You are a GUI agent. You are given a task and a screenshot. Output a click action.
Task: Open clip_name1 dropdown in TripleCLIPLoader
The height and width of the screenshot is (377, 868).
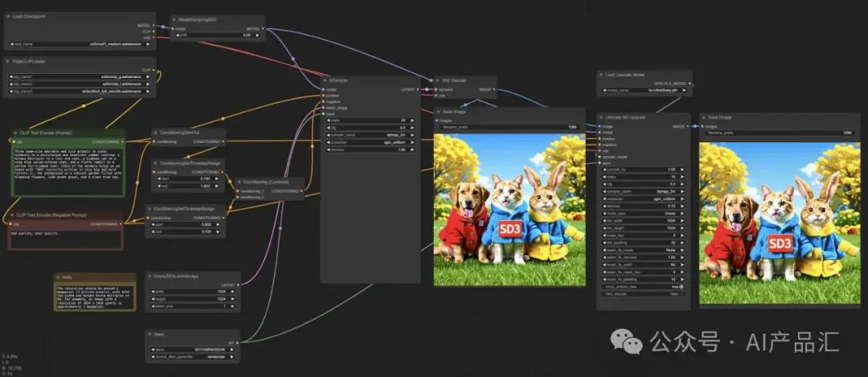[80, 76]
